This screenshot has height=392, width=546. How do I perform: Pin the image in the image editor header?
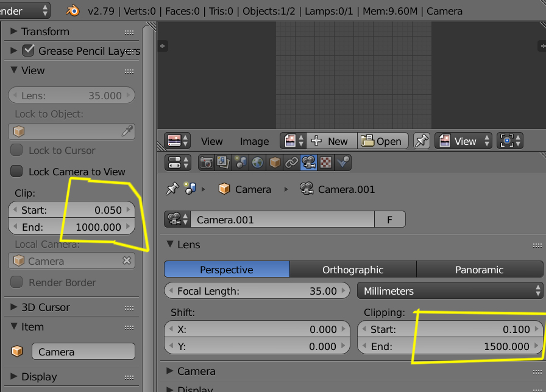(x=421, y=141)
